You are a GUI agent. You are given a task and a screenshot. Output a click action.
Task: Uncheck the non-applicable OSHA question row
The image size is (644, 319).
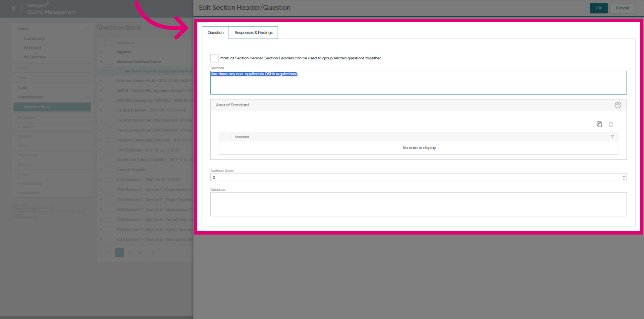[x=118, y=71]
